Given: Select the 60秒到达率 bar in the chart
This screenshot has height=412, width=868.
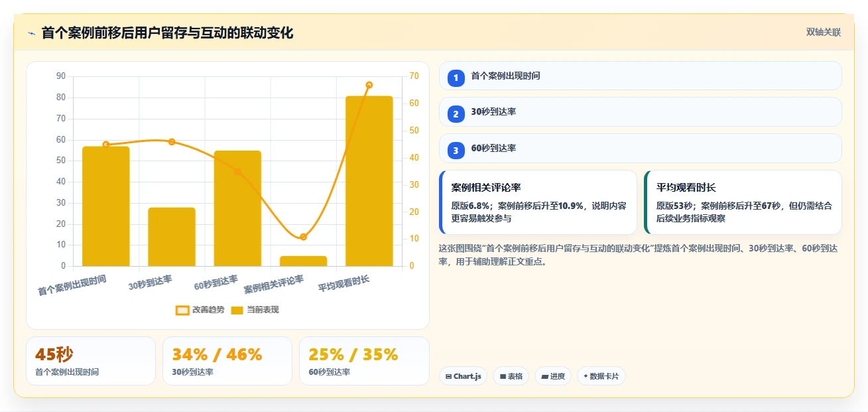Looking at the screenshot, I should [x=237, y=208].
